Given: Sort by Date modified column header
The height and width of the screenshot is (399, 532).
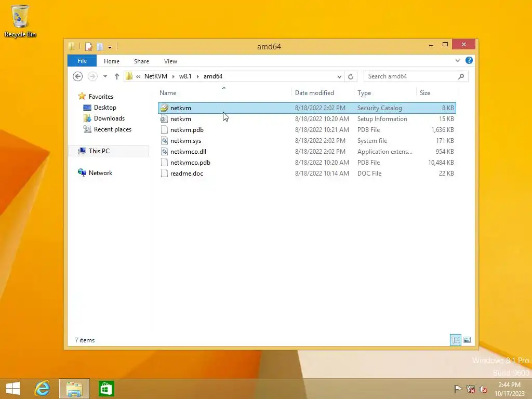Looking at the screenshot, I should click(x=322, y=92).
